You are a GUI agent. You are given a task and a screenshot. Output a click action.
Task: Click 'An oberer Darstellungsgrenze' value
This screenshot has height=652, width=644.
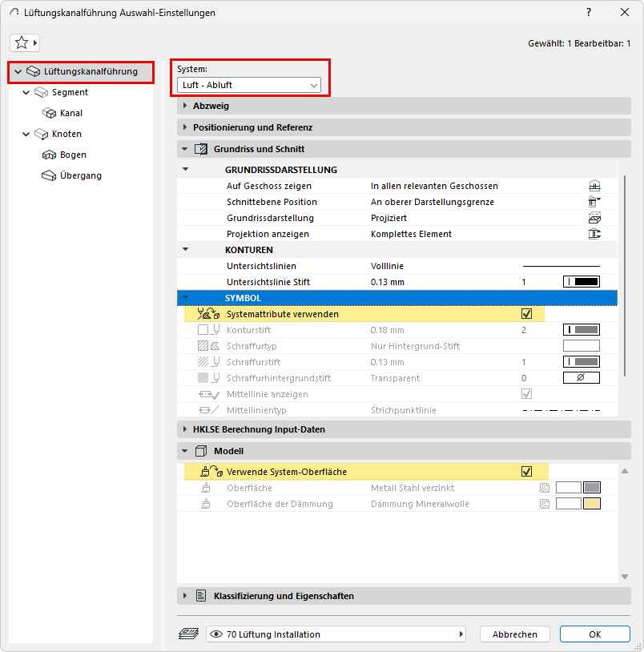433,202
